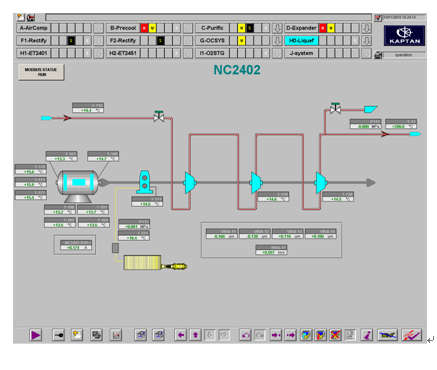Open the J-system section button

point(301,53)
